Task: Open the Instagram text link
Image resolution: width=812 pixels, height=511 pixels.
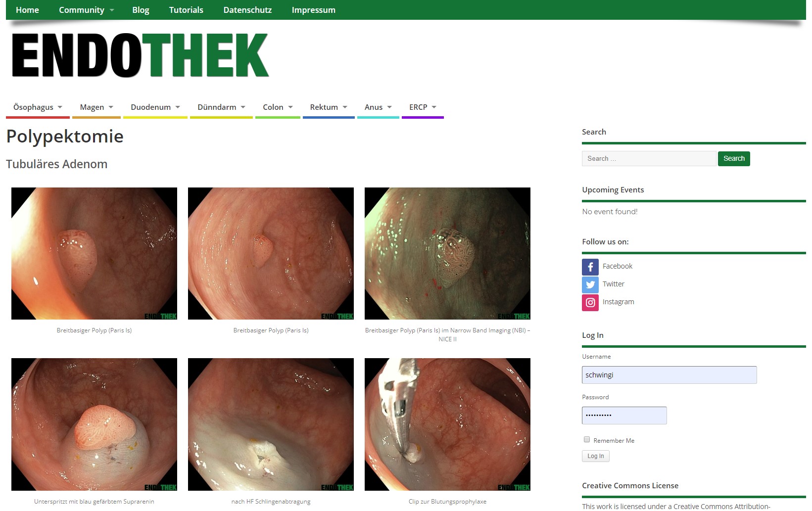Action: pyautogui.click(x=619, y=302)
